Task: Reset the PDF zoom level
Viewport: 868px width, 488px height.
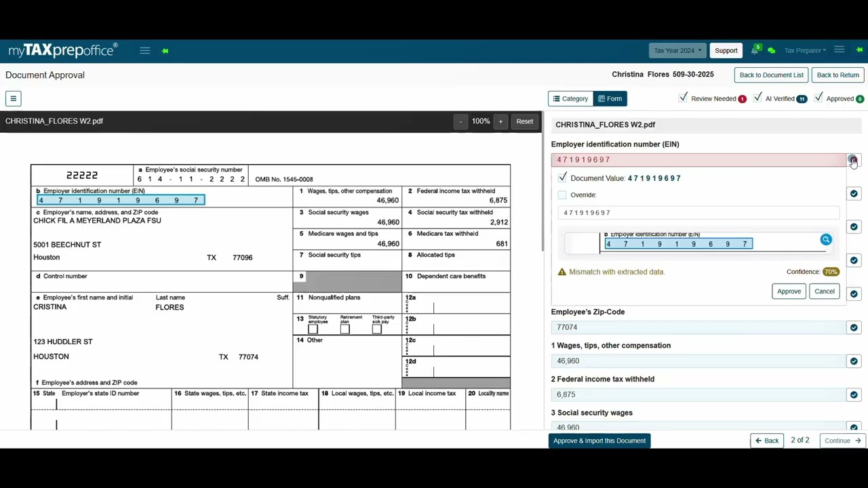Action: [x=525, y=121]
